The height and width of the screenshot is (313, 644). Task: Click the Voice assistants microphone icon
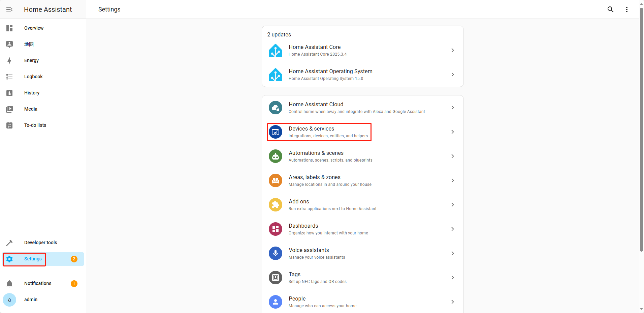pyautogui.click(x=276, y=254)
